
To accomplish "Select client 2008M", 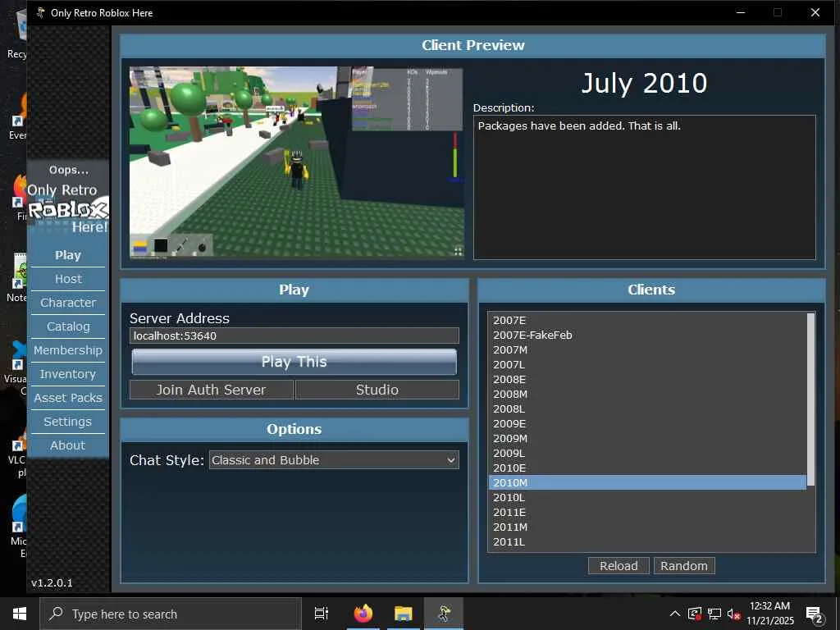I will click(x=647, y=395).
